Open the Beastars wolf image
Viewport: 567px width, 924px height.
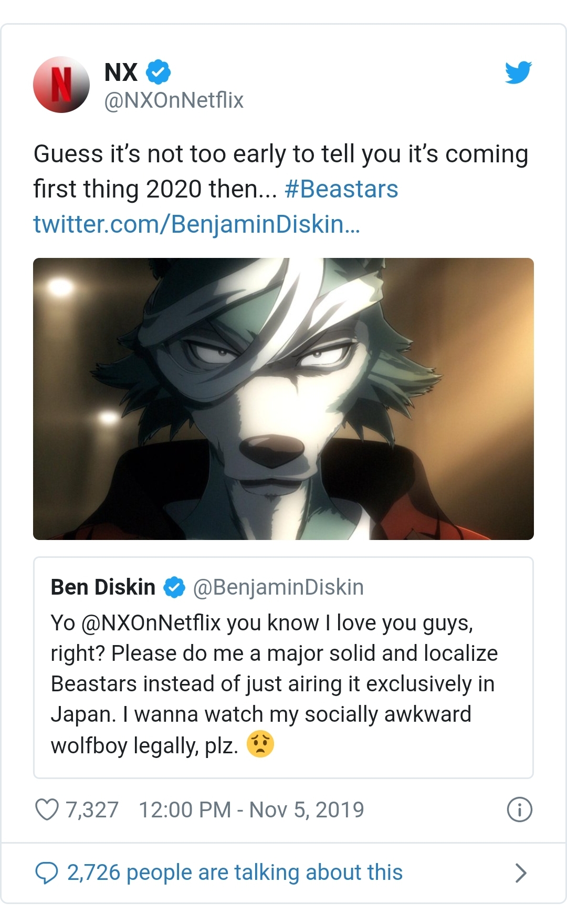tap(283, 399)
